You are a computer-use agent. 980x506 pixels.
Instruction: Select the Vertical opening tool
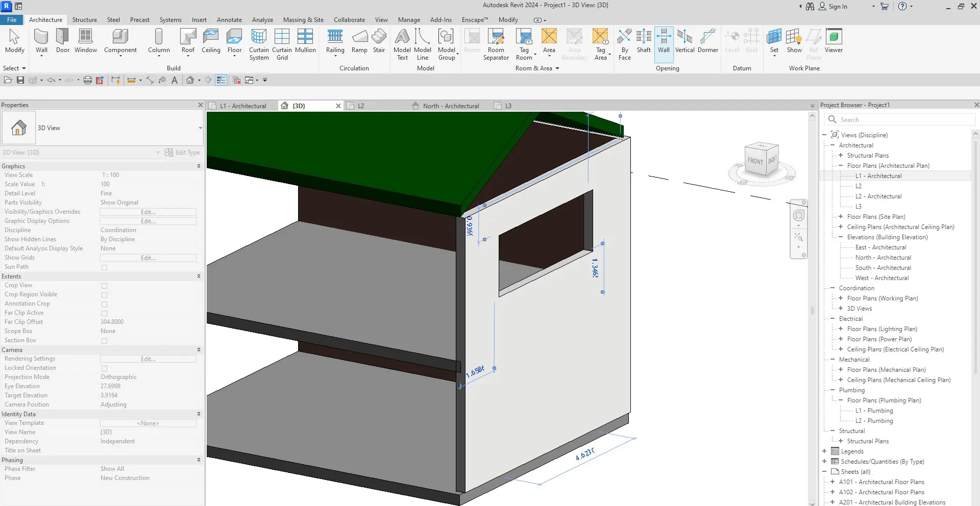pyautogui.click(x=684, y=41)
